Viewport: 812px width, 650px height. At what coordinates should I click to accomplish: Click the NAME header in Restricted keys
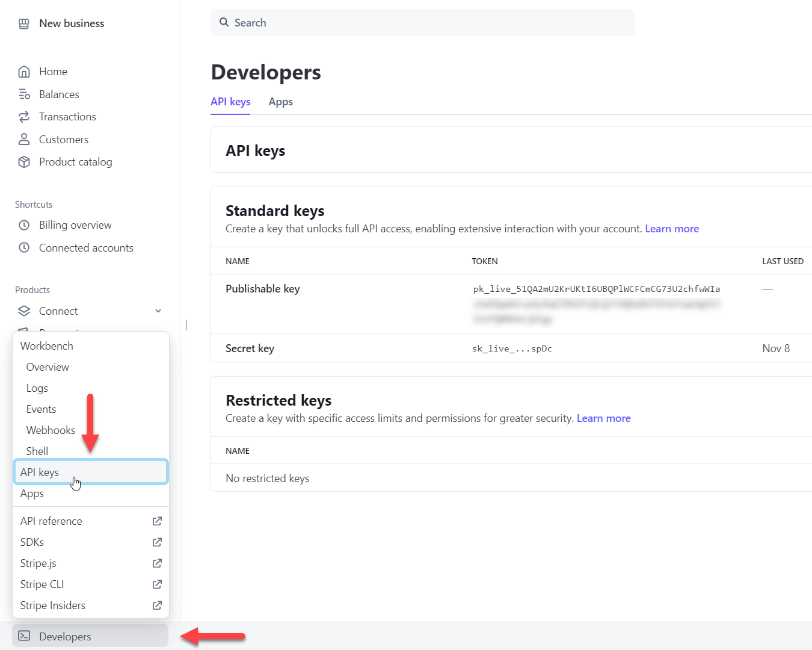(238, 451)
